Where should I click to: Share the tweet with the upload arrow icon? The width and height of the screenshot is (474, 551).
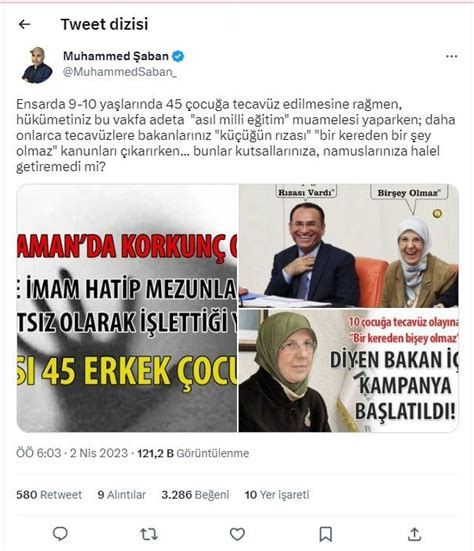(414, 534)
